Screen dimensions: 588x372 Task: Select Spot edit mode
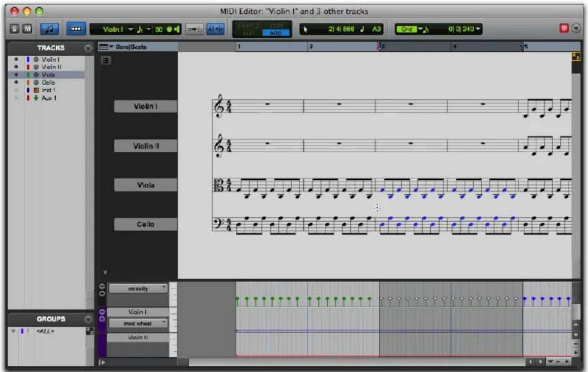tap(276, 26)
